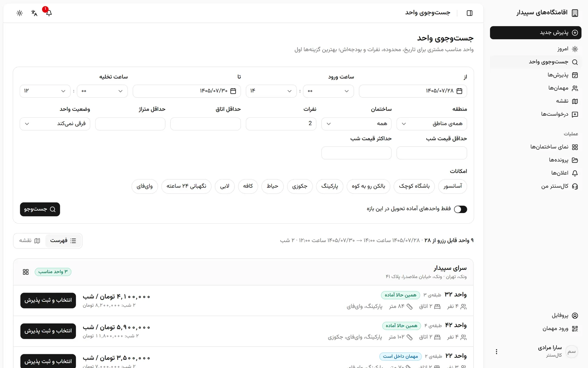The image size is (588, 368).
Task: Toggle the بالکن رو به کوه chip
Action: (369, 186)
